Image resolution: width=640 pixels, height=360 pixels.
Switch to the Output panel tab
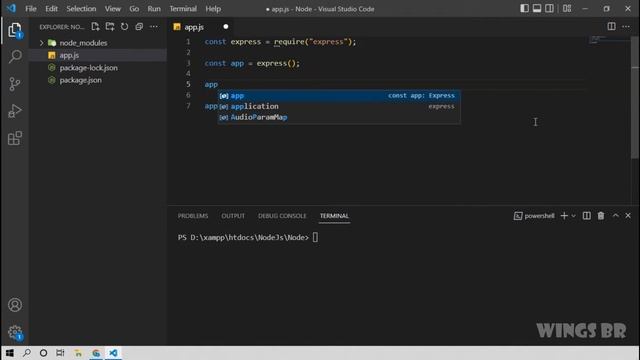point(233,216)
